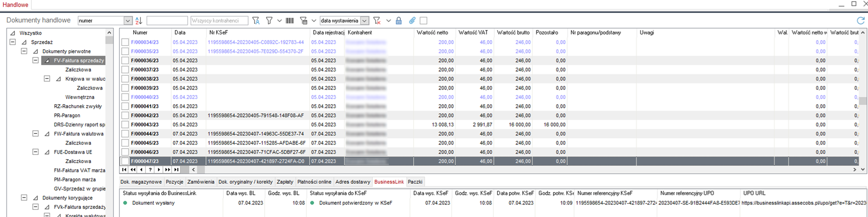Screen dimensions: 868x217
Task: Click the clear filter icon with red X
Action: tap(377, 21)
